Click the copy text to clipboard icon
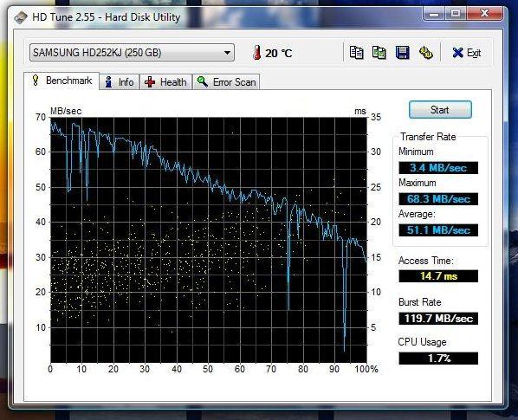 point(356,53)
